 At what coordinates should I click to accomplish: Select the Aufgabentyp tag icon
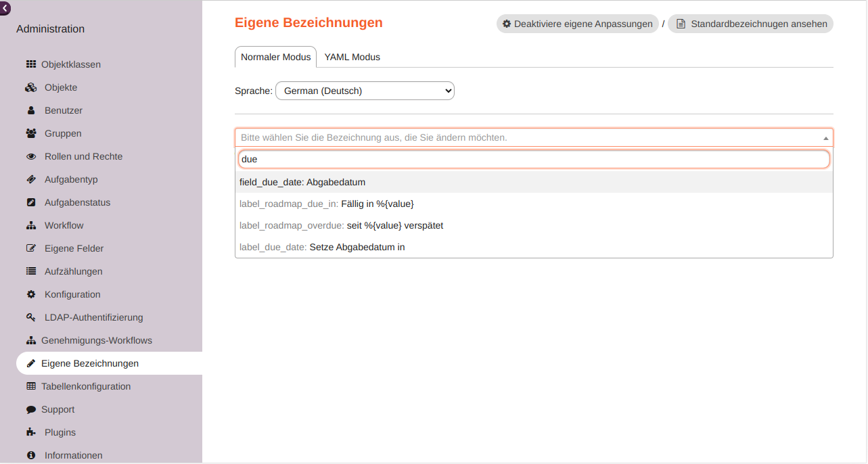click(30, 179)
